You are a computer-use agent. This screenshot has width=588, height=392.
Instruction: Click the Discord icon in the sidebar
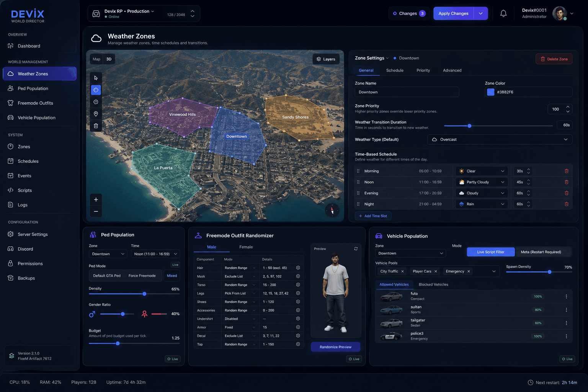click(x=11, y=249)
